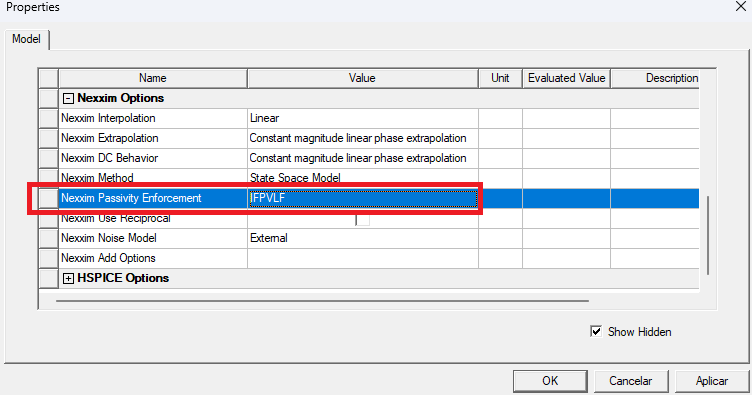Confirm with the OK button
752x395 pixels.
[550, 381]
